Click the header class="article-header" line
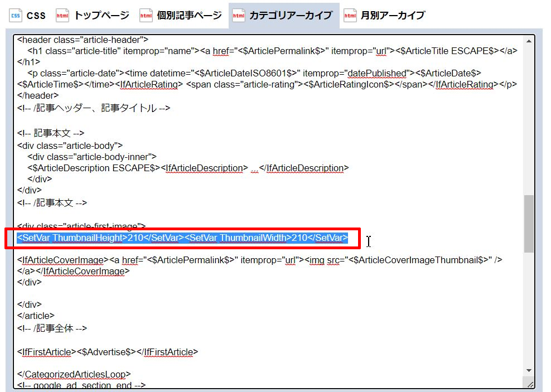551x392 pixels. point(83,40)
